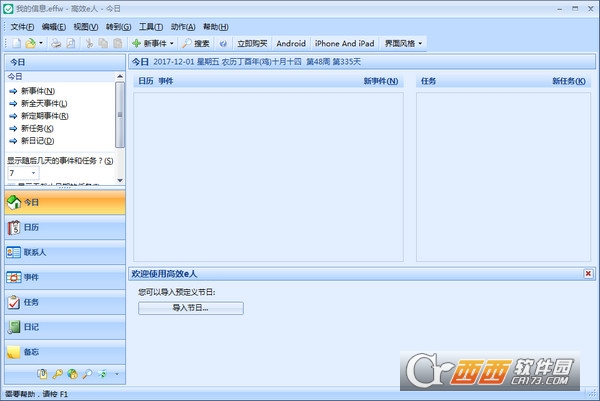Switch to the 事件 navigation pane

pos(65,277)
